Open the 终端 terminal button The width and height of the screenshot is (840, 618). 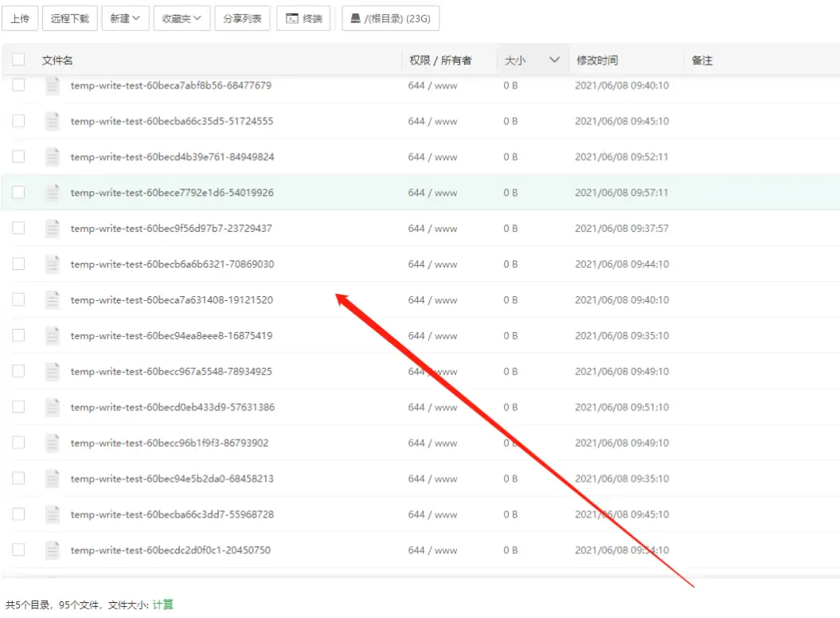coord(303,19)
